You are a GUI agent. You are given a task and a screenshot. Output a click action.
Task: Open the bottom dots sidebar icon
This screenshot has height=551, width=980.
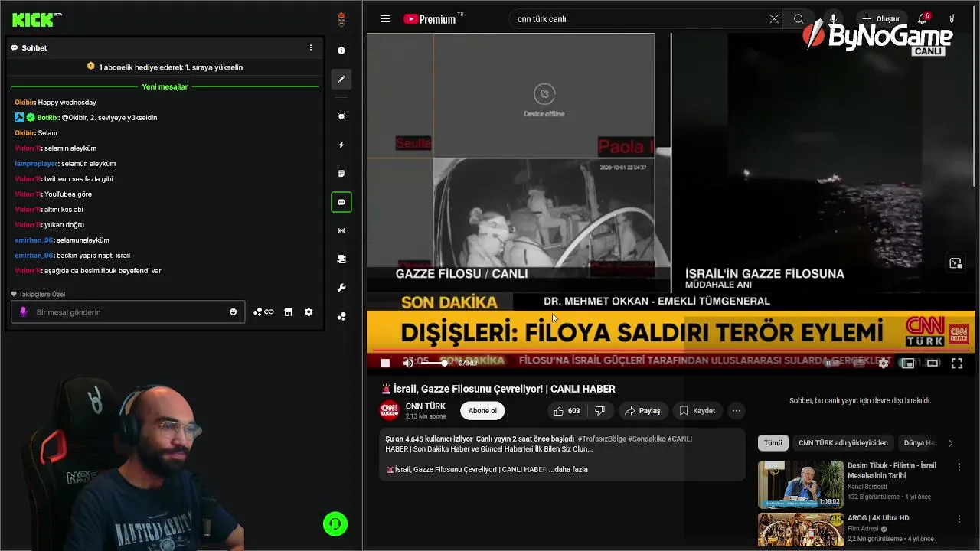click(x=341, y=316)
